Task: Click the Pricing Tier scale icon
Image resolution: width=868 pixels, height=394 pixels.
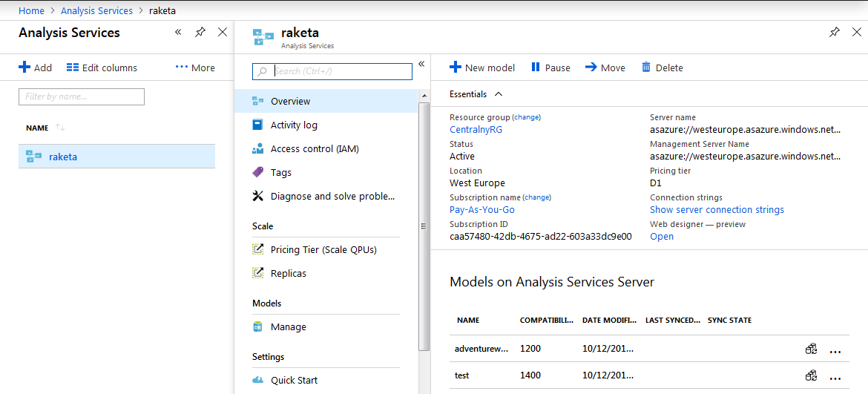Action: click(x=257, y=249)
